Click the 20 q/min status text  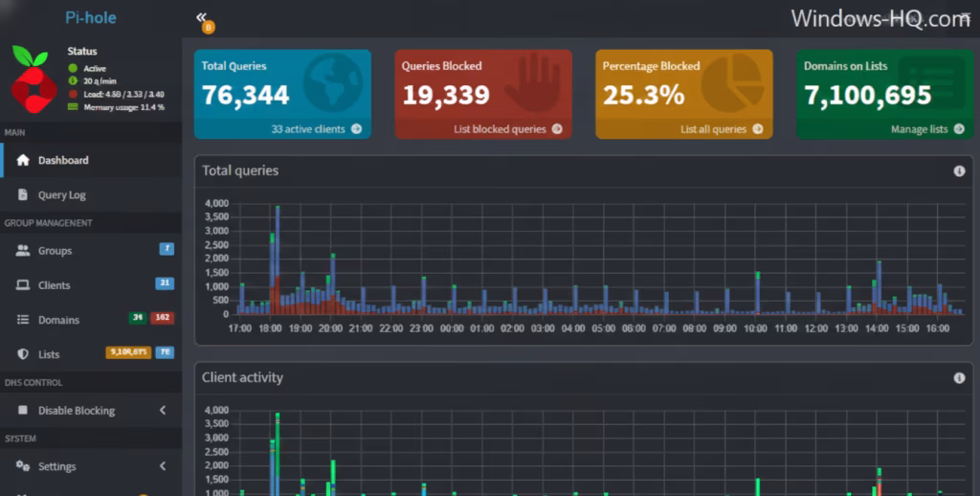pyautogui.click(x=100, y=80)
